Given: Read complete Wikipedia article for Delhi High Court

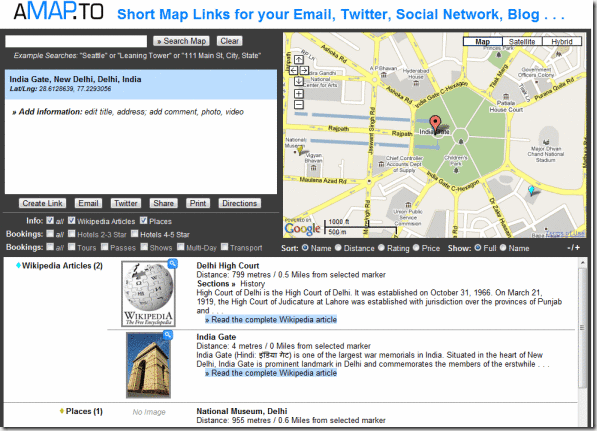Looking at the screenshot, I should click(271, 319).
